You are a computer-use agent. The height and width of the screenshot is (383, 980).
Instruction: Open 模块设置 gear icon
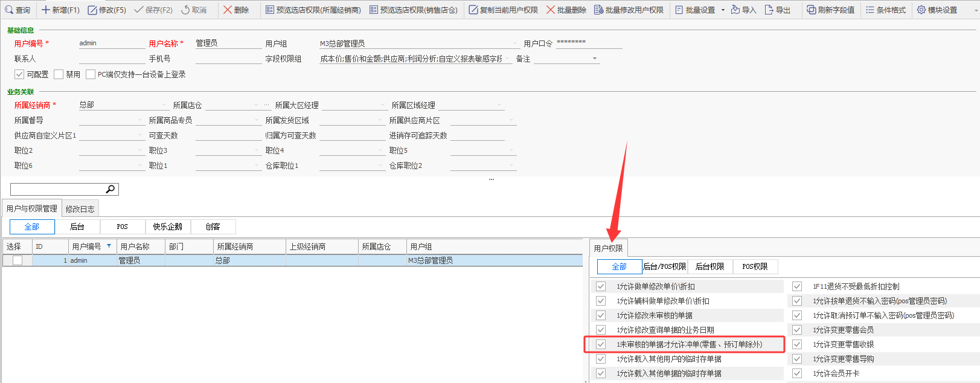coord(921,10)
